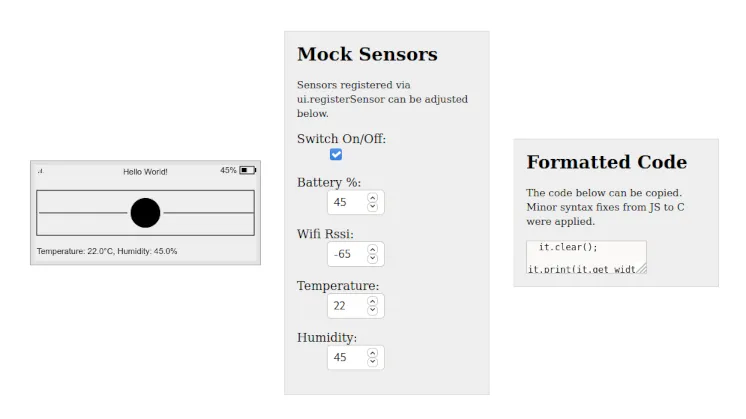This screenshot has height=419, width=746.
Task: Decrease Wifi Rssi with the down arrow
Action: 373,258
